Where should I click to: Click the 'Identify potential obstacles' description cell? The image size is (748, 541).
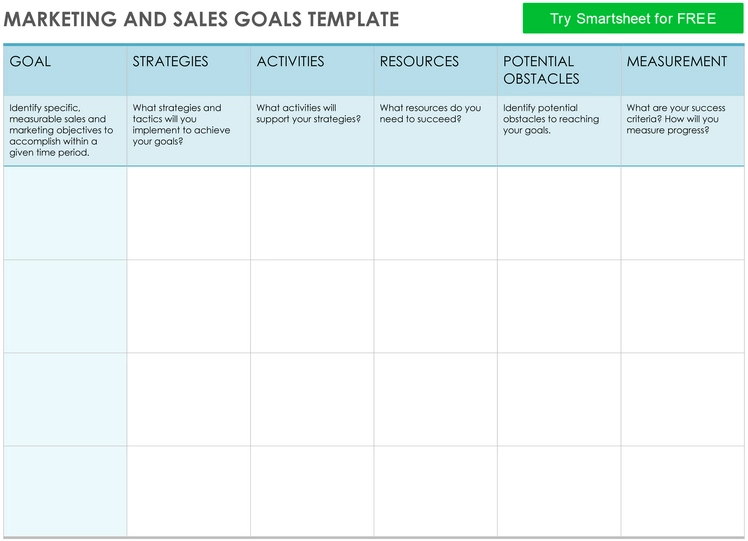559,131
